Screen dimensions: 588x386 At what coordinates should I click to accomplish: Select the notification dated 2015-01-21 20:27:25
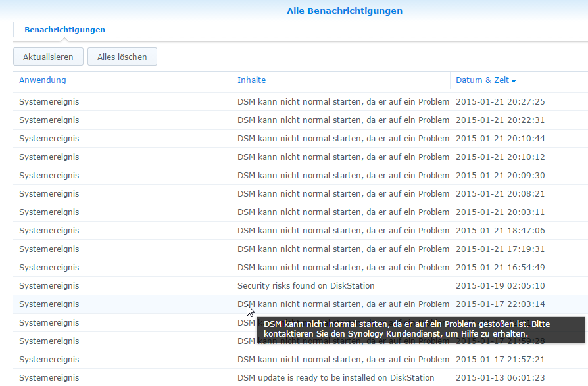[x=301, y=101]
